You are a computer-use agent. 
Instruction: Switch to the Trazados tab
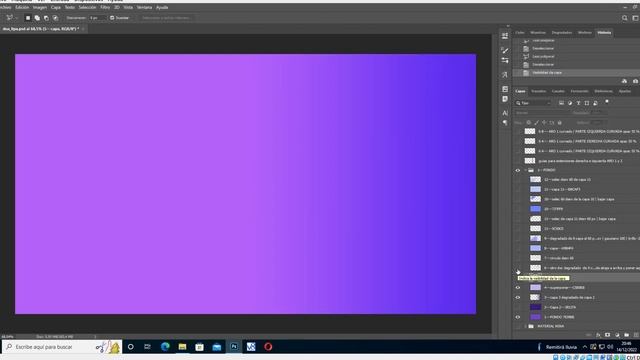[538, 91]
